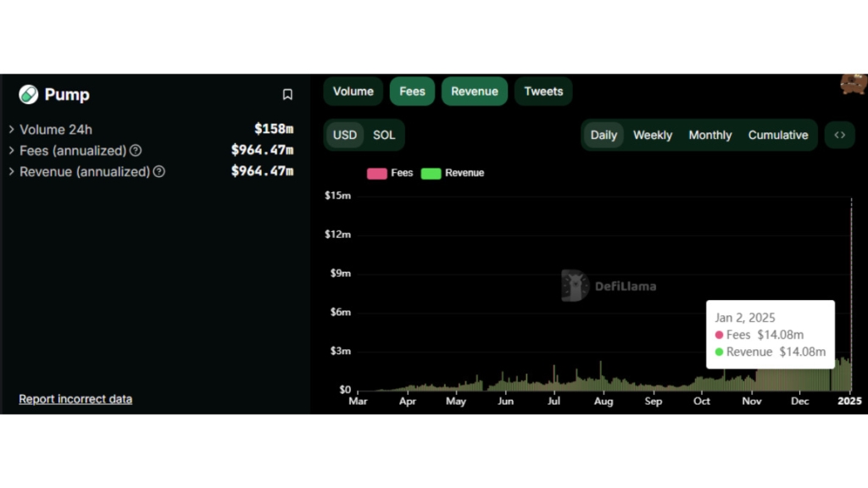Click the green Revenue legend swatch

431,173
